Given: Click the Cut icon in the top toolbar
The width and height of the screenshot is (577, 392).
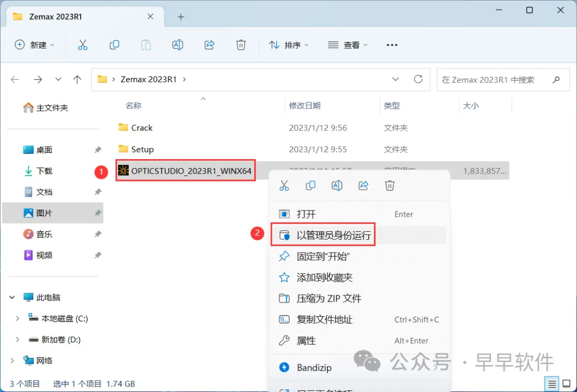Looking at the screenshot, I should pos(83,45).
